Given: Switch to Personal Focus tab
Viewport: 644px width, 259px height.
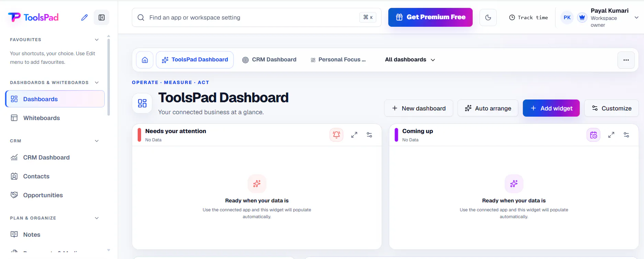Looking at the screenshot, I should [x=338, y=60].
